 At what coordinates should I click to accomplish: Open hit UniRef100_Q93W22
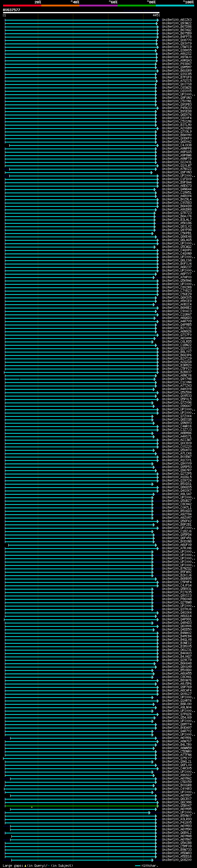(177, 23)
